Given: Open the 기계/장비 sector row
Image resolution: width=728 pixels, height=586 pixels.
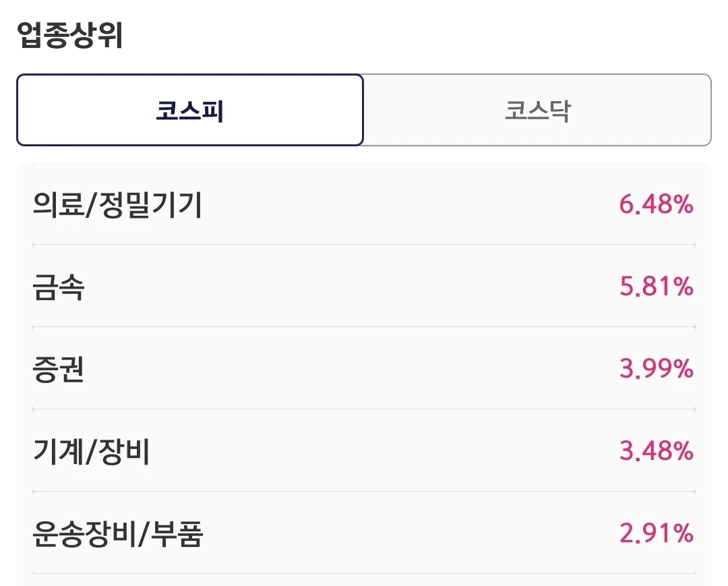Looking at the screenshot, I should [363, 451].
